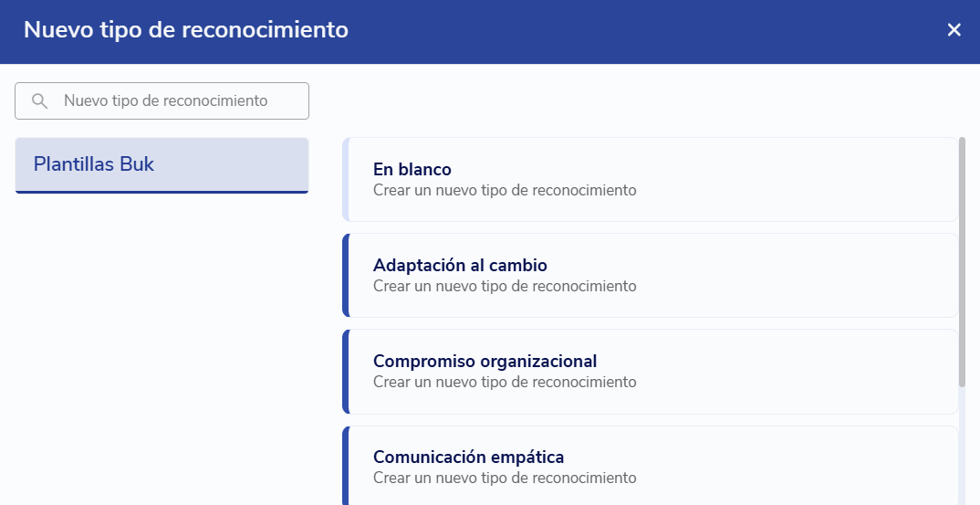Close the Nuevo tipo de reconocimiento dialog

coord(954,30)
